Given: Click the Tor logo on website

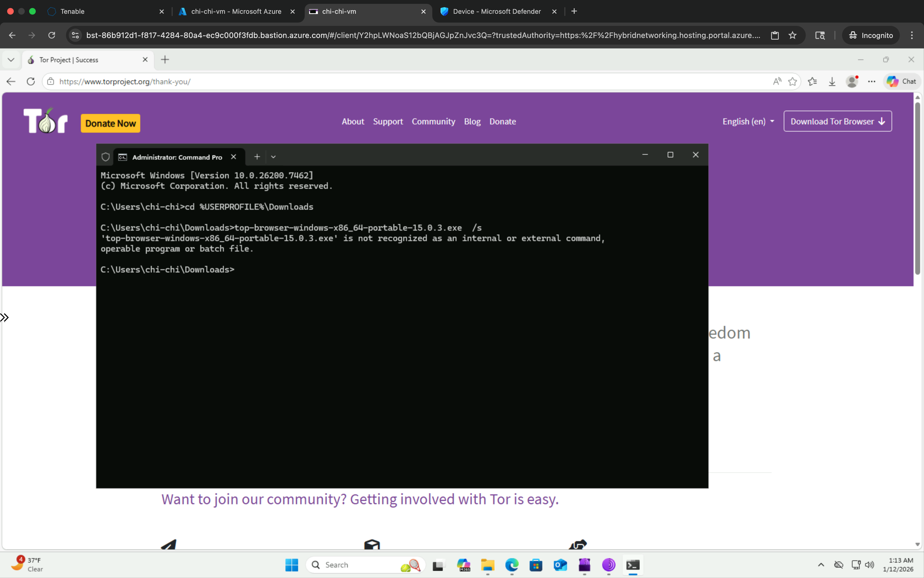Looking at the screenshot, I should tap(45, 121).
